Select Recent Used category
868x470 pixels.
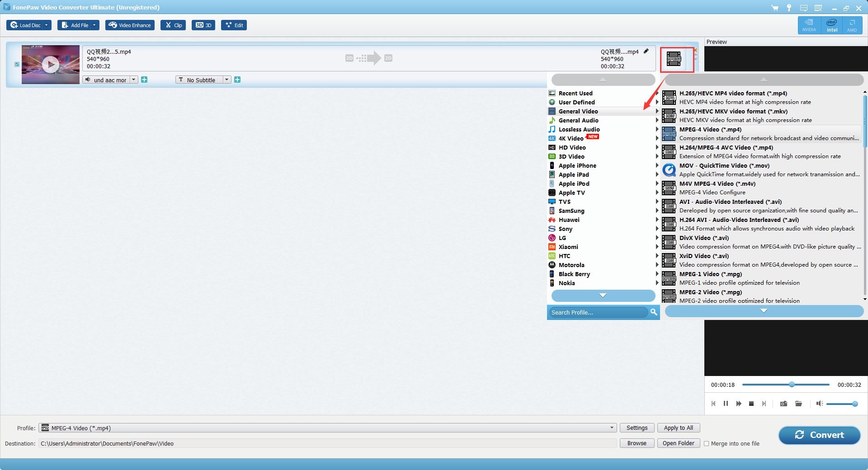pyautogui.click(x=603, y=93)
